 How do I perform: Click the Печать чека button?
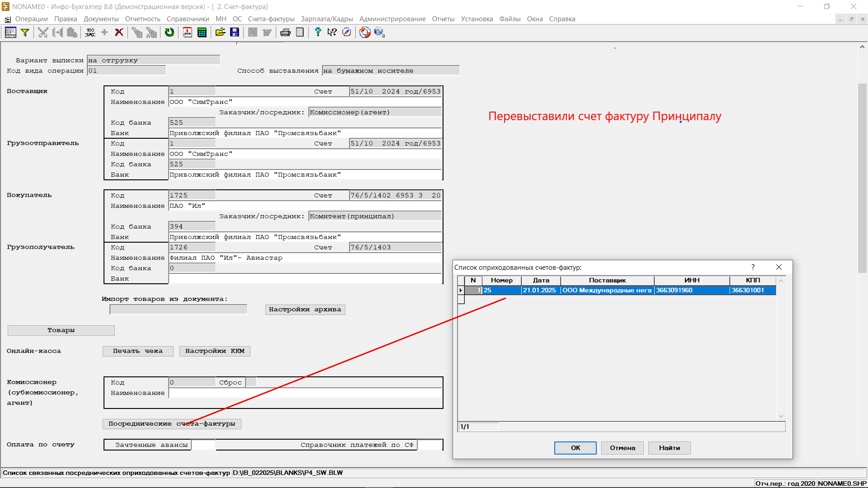138,351
